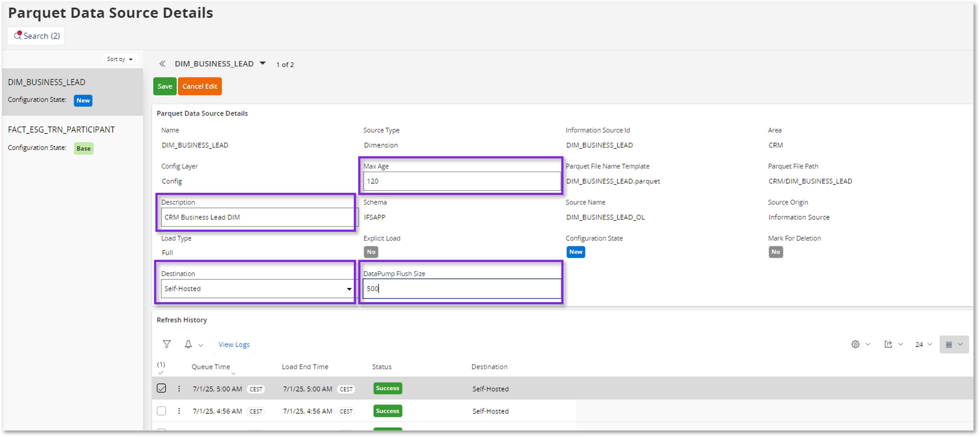Click the notification bell icon

(x=188, y=344)
